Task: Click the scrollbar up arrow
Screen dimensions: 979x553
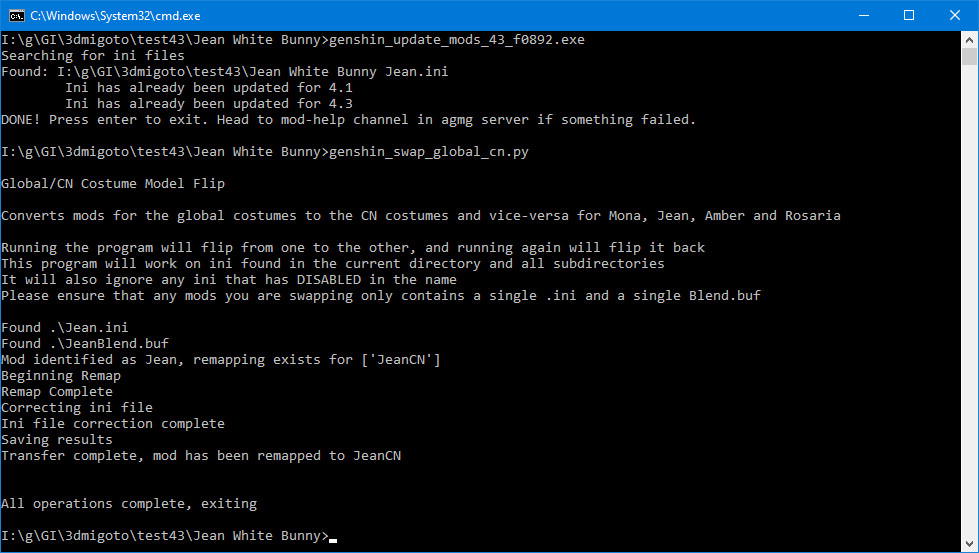Action: 970,39
